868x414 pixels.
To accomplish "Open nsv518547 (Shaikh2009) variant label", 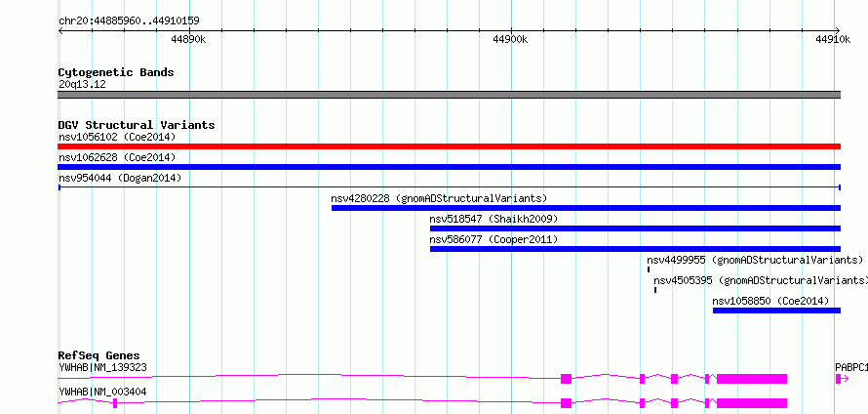I will coord(493,219).
